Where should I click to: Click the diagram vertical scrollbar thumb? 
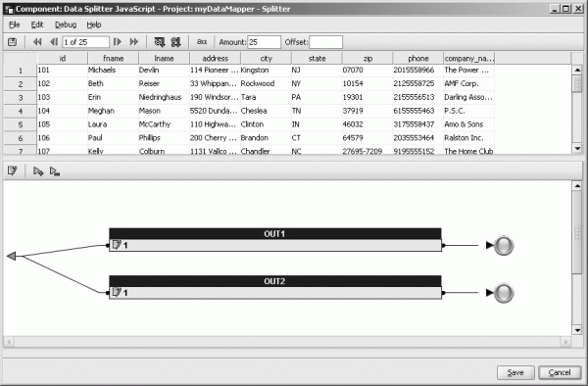click(x=577, y=232)
